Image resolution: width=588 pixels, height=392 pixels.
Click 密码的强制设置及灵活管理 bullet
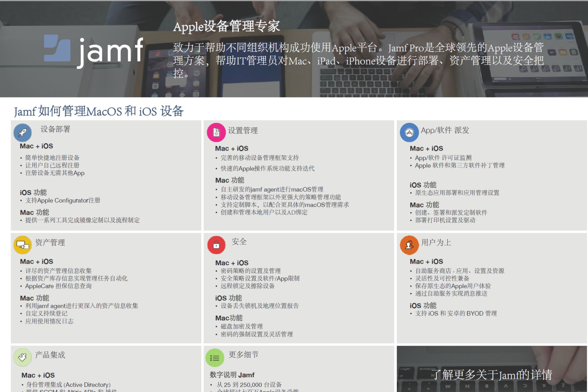coord(257,334)
